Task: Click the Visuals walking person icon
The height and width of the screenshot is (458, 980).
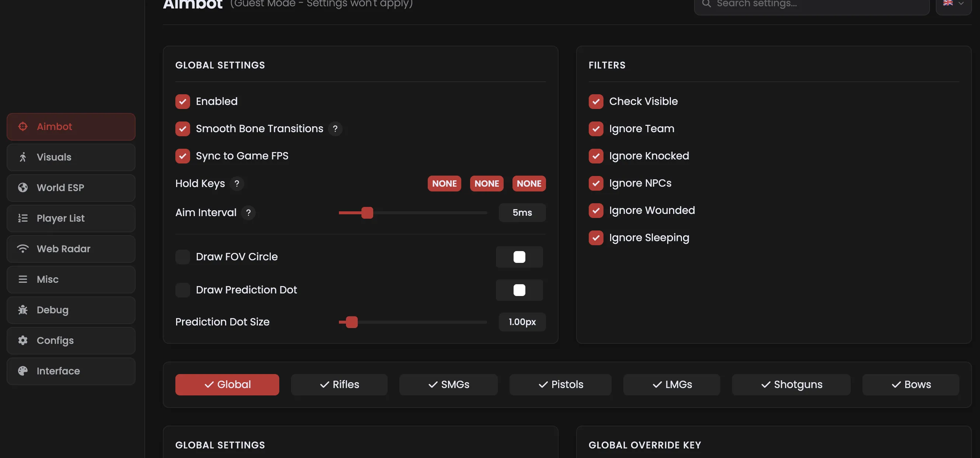Action: tap(23, 157)
